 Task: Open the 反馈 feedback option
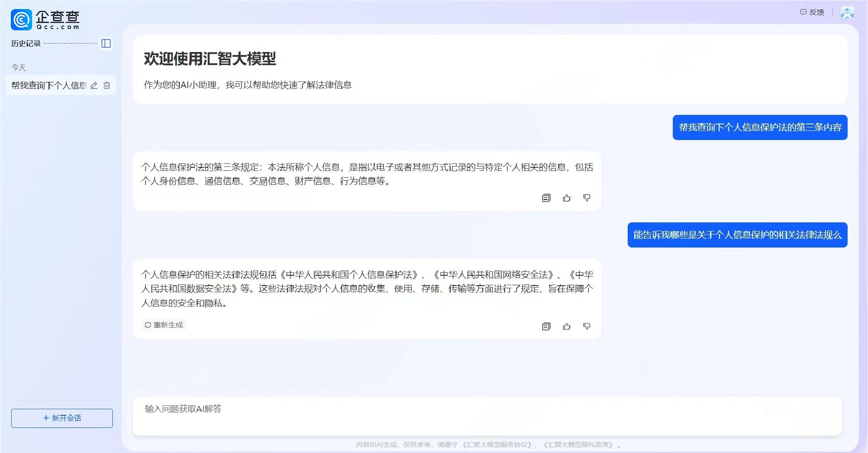(x=812, y=12)
